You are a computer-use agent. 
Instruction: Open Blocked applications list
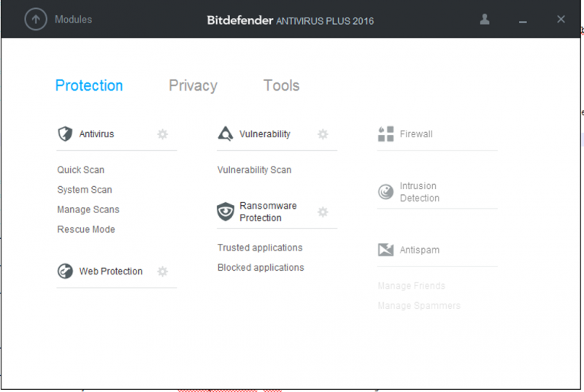pos(261,267)
